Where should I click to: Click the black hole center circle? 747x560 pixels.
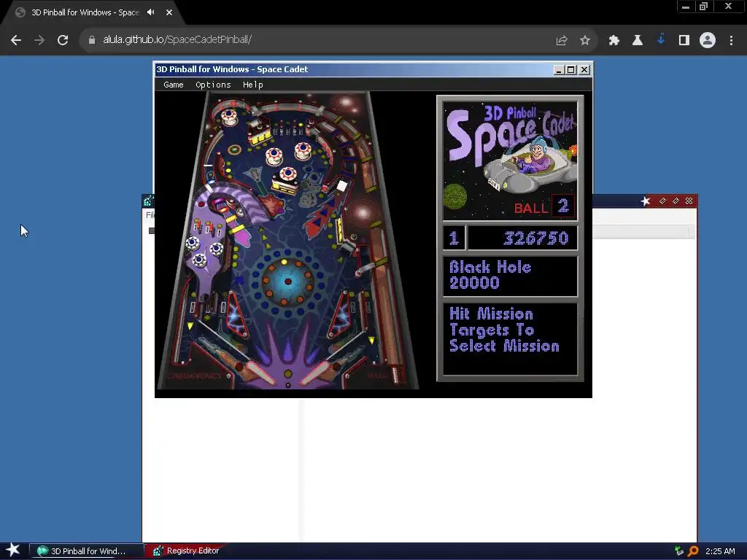point(287,281)
